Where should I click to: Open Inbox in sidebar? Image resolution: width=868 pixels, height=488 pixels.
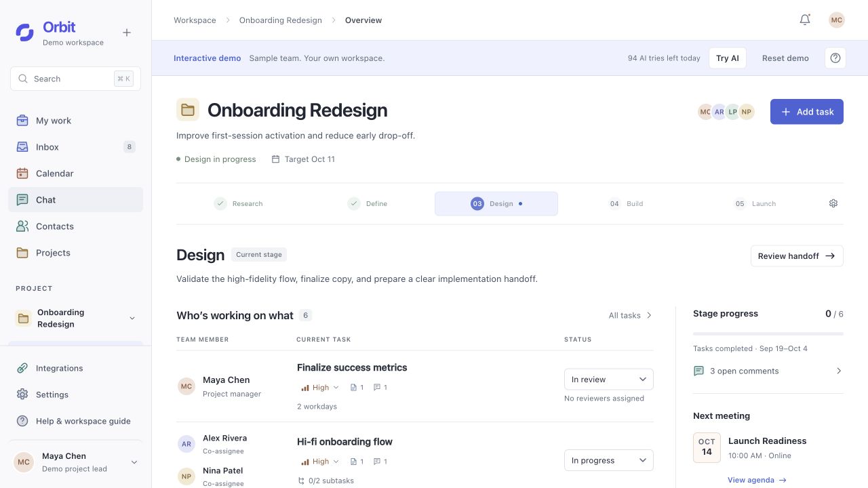click(x=76, y=147)
